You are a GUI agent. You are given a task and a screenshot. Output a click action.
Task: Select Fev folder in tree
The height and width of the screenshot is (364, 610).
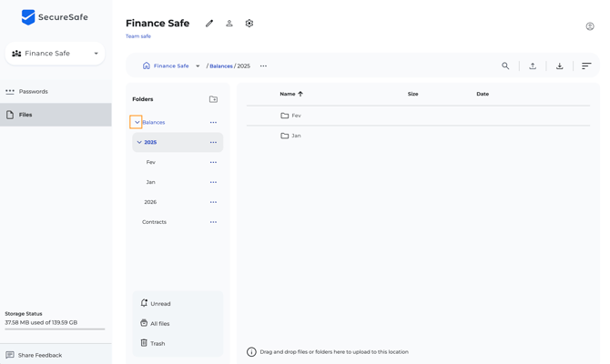pyautogui.click(x=150, y=162)
